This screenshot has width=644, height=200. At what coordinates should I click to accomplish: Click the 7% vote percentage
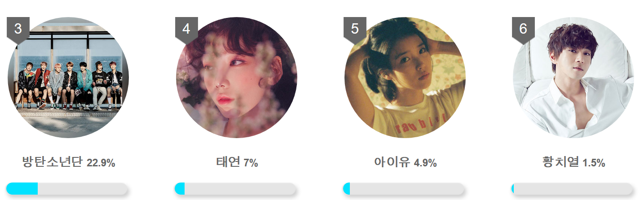[x=251, y=163]
